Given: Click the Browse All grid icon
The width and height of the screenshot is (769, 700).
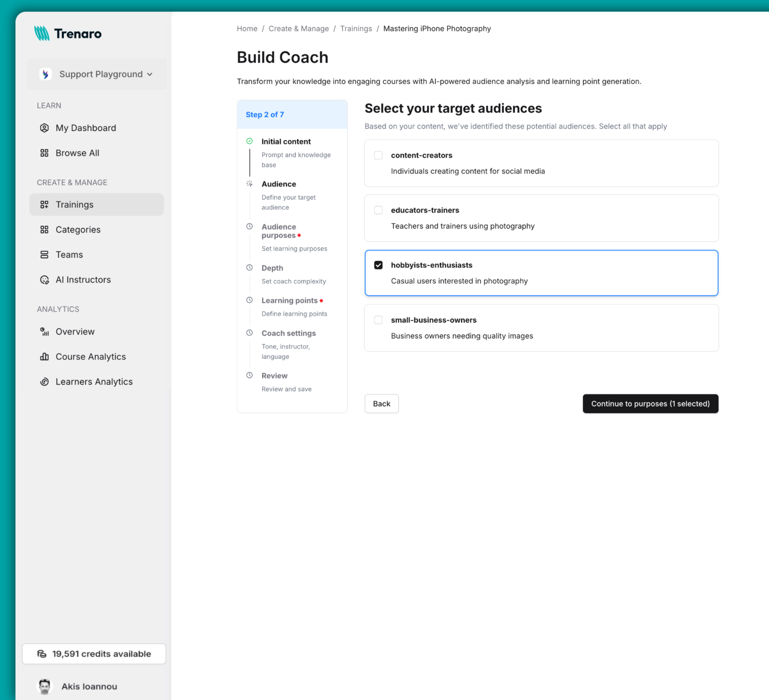Looking at the screenshot, I should tap(45, 152).
